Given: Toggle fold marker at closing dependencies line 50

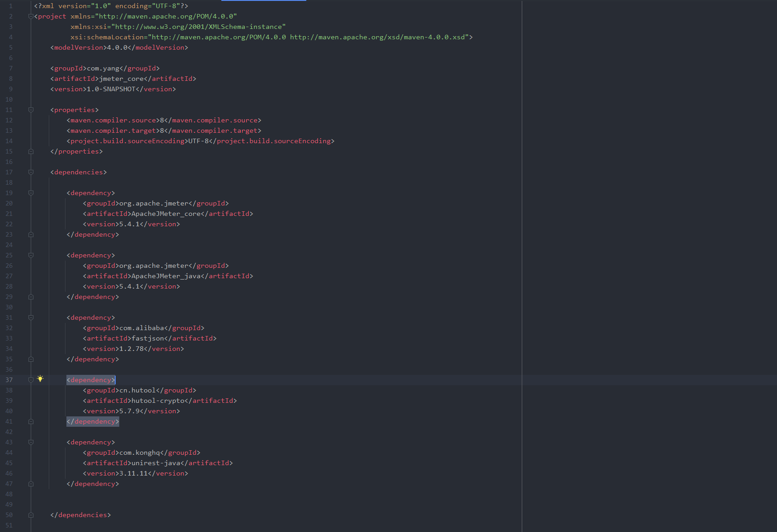Looking at the screenshot, I should point(31,515).
